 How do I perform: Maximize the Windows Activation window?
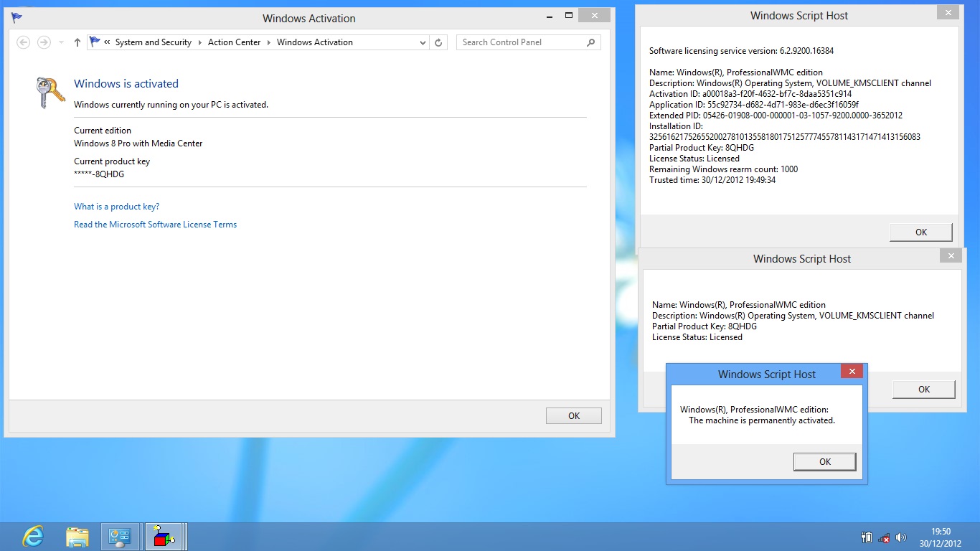click(569, 15)
